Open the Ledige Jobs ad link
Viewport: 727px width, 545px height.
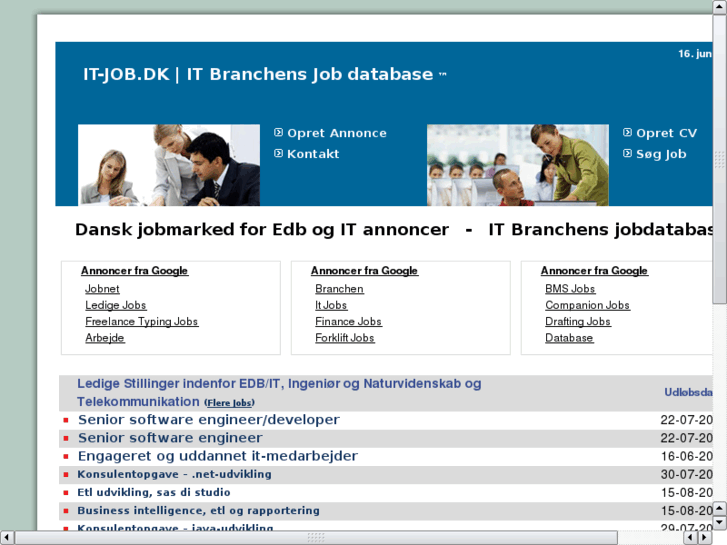pos(115,305)
